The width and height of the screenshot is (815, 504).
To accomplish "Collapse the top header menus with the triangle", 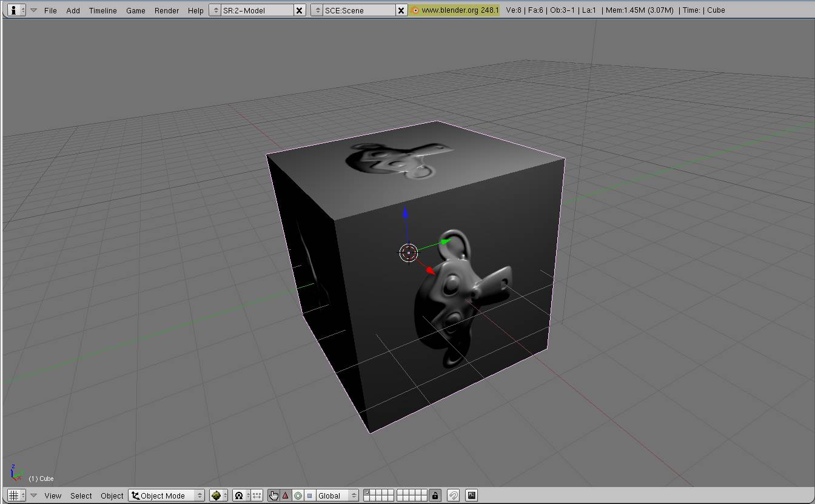I will 33,10.
